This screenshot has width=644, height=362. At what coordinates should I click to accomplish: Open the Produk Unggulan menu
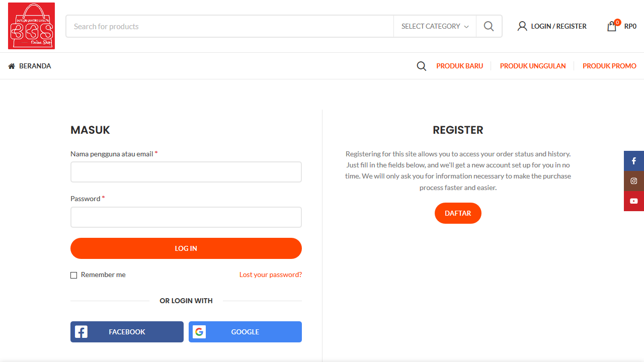533,66
